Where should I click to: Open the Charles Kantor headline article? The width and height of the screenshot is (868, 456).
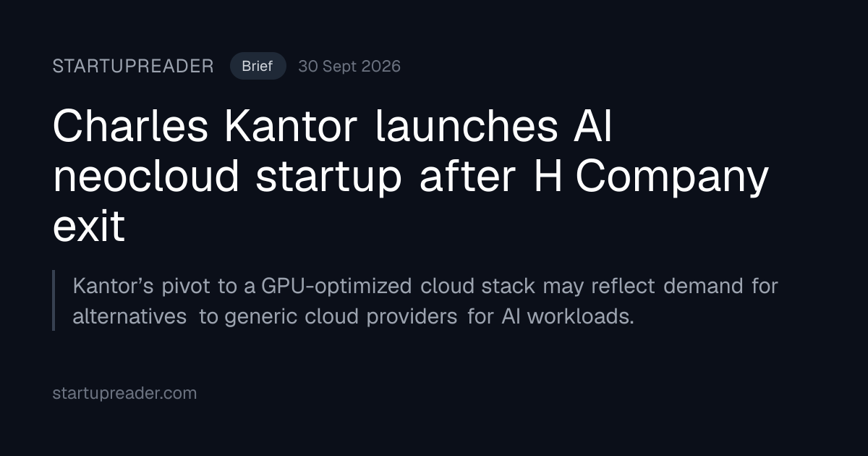(410, 177)
